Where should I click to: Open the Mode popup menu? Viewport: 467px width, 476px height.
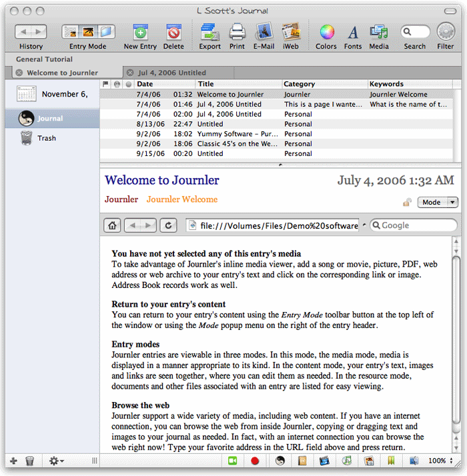coord(438,202)
